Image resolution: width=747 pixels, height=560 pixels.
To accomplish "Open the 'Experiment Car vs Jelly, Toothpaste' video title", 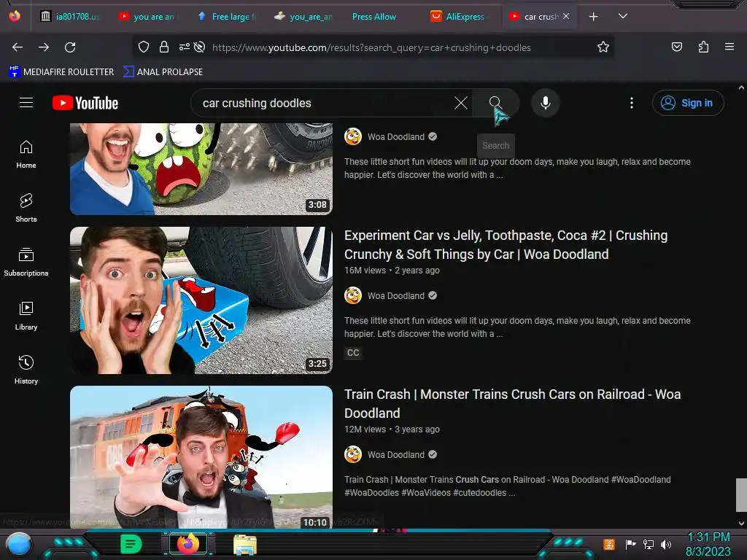I will pos(506,245).
